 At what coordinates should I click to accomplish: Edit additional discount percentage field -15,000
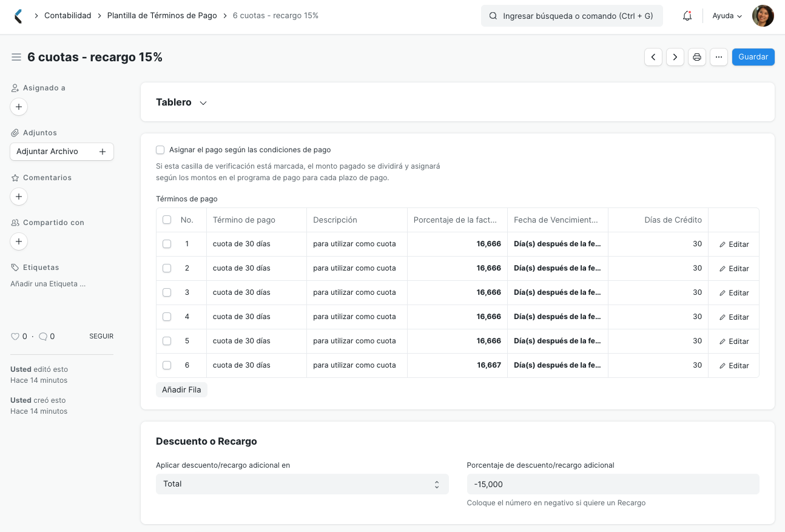click(613, 484)
